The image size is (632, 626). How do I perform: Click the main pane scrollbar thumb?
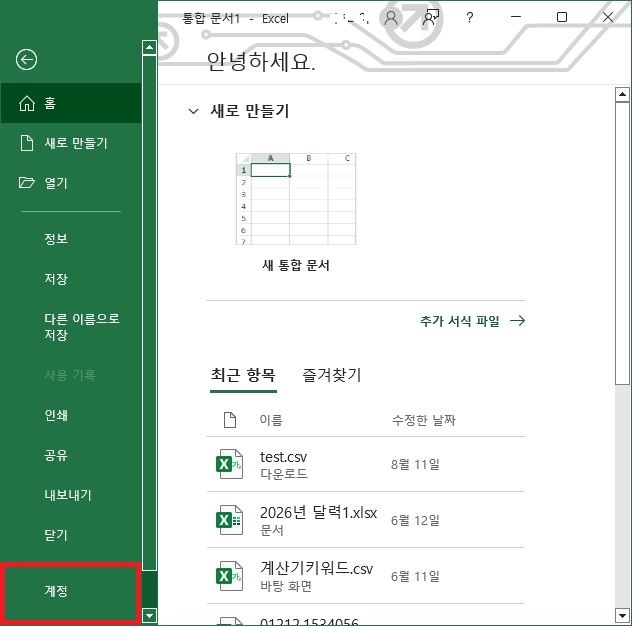click(x=622, y=243)
